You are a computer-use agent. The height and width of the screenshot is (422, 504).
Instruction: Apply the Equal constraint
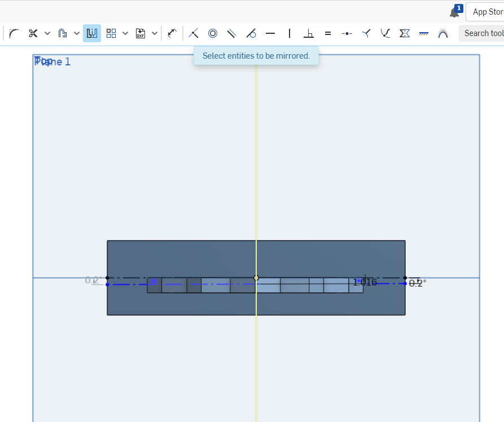coord(328,33)
